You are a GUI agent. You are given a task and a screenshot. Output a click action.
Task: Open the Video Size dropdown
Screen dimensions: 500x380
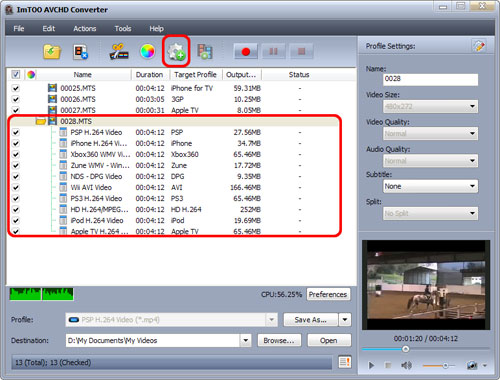(430, 106)
